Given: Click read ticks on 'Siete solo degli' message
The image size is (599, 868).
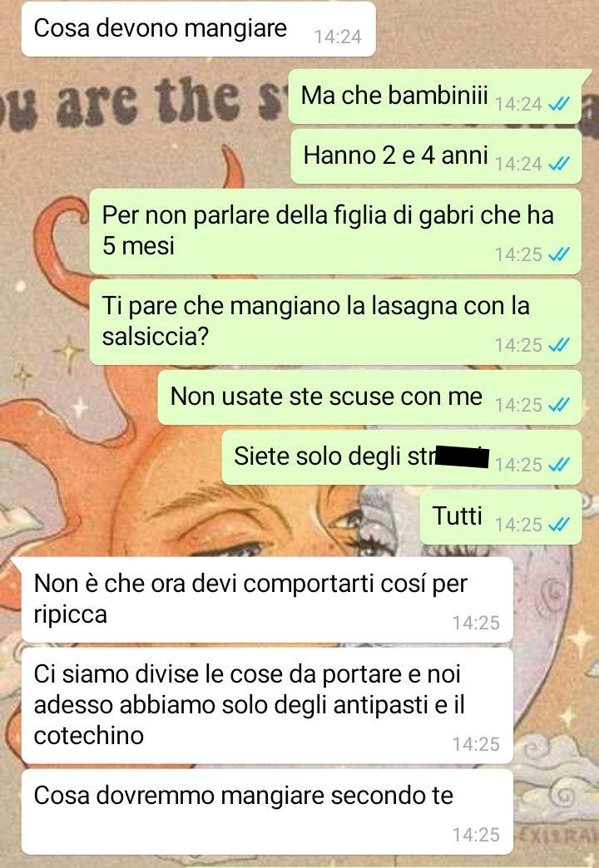Looking at the screenshot, I should pyautogui.click(x=558, y=465).
